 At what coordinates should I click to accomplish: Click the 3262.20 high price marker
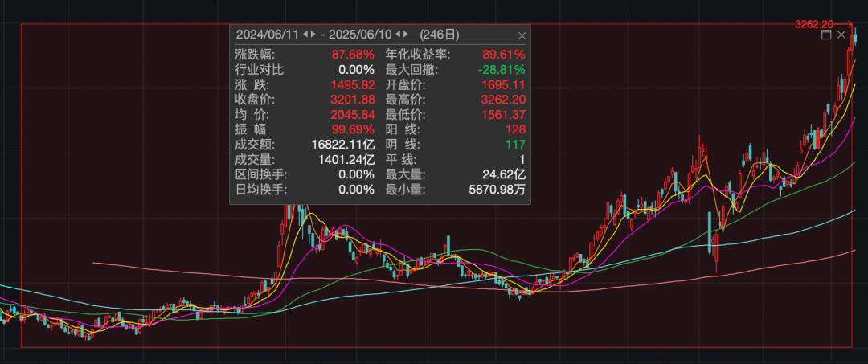pyautogui.click(x=813, y=25)
